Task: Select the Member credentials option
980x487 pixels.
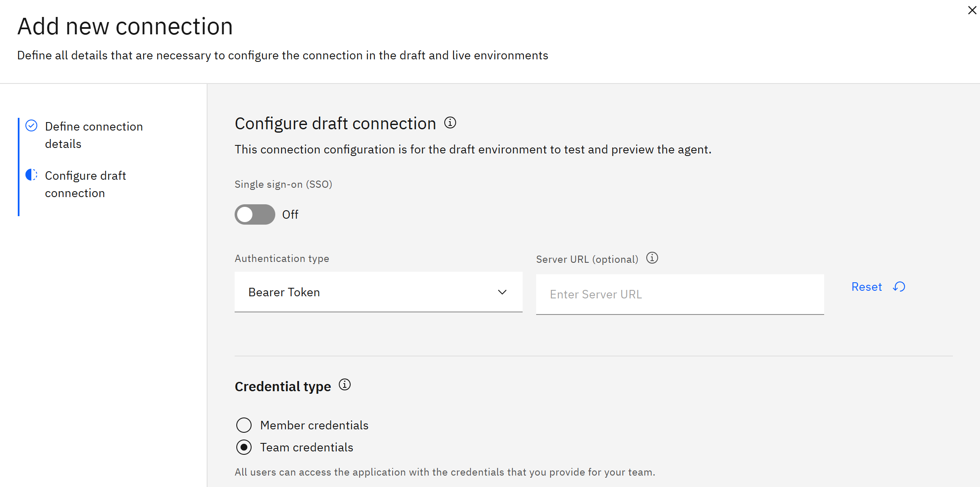Action: [x=244, y=425]
